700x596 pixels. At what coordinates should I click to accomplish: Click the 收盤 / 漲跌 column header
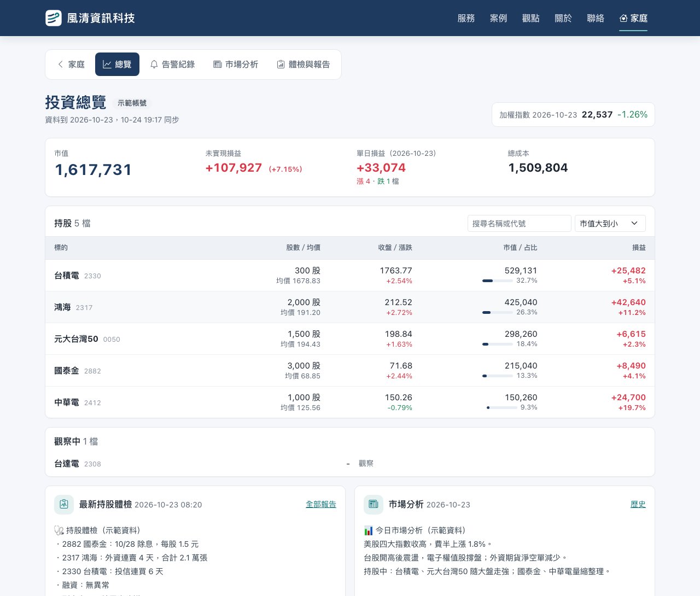click(x=395, y=248)
